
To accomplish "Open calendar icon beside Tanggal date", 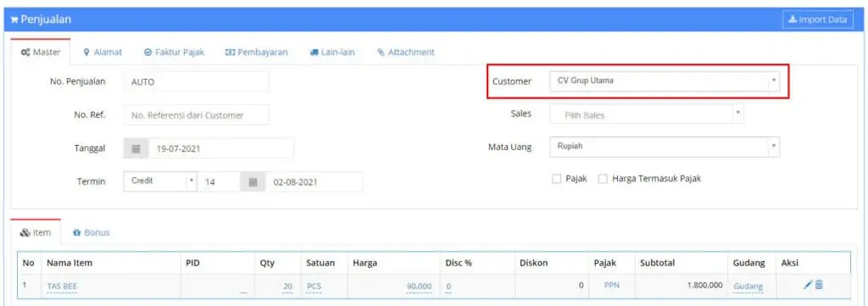I will [x=136, y=149].
